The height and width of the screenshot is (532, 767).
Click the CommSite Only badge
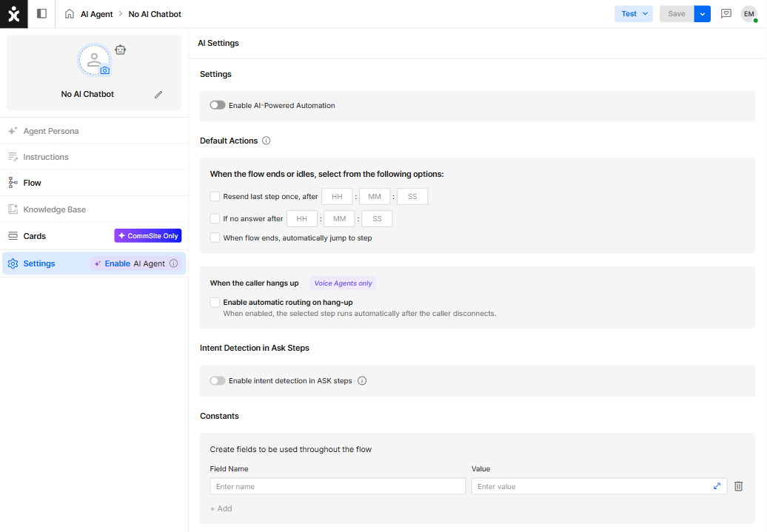(x=148, y=236)
